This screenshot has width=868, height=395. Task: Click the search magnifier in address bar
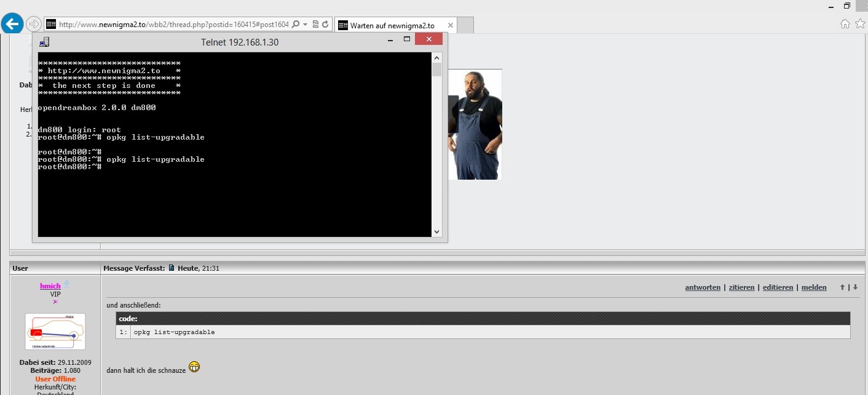(296, 25)
